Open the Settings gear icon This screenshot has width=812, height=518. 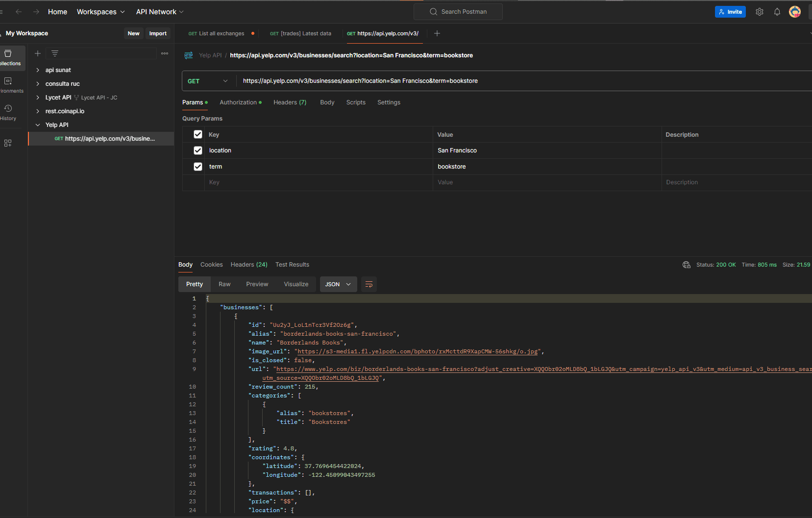point(759,12)
